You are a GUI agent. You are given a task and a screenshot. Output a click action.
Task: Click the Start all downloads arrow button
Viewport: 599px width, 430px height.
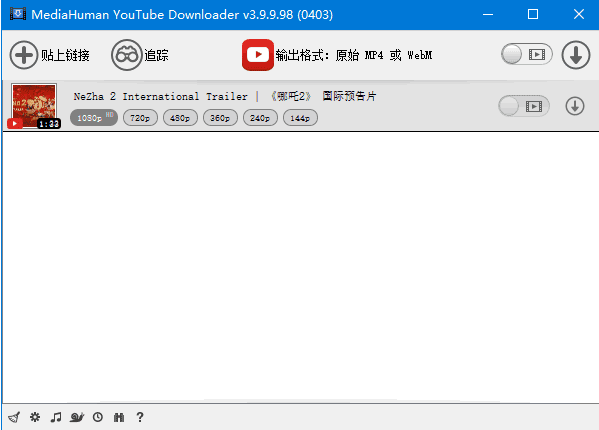pyautogui.click(x=576, y=55)
